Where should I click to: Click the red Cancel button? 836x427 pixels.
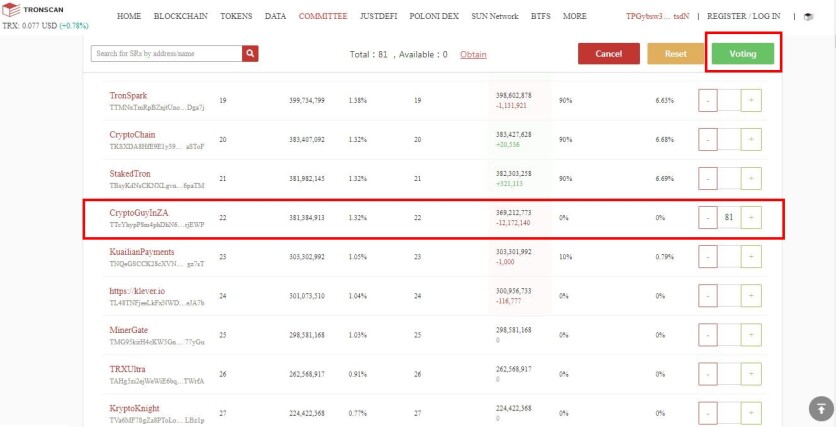click(x=609, y=54)
